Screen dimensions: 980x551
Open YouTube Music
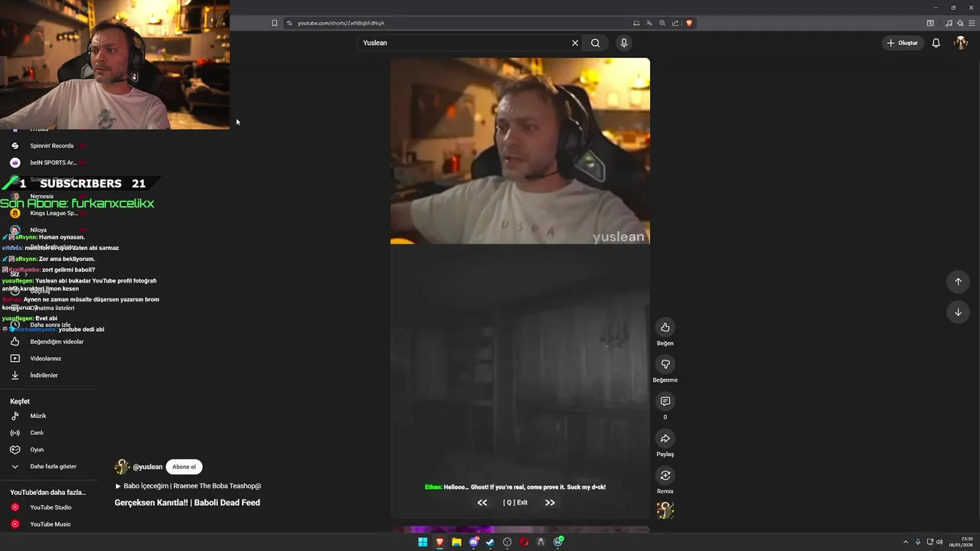(49, 524)
